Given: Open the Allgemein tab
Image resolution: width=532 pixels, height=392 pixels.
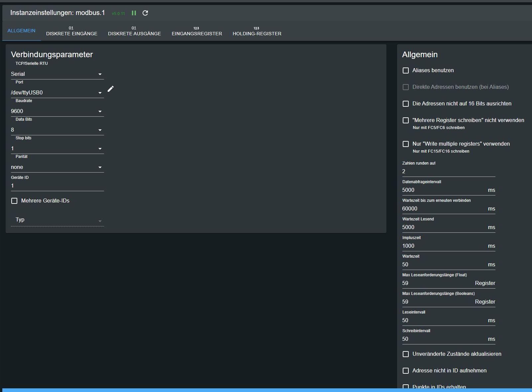Looking at the screenshot, I should pos(21,31).
